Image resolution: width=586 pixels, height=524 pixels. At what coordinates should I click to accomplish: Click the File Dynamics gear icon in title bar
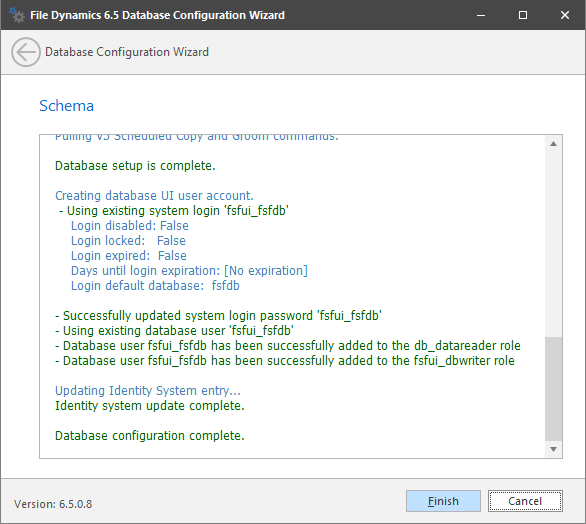pyautogui.click(x=16, y=15)
